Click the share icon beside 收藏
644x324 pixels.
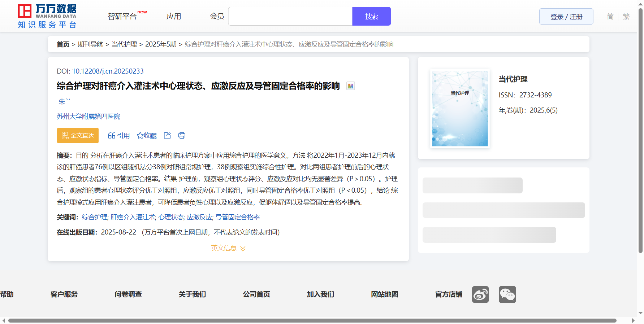(167, 135)
